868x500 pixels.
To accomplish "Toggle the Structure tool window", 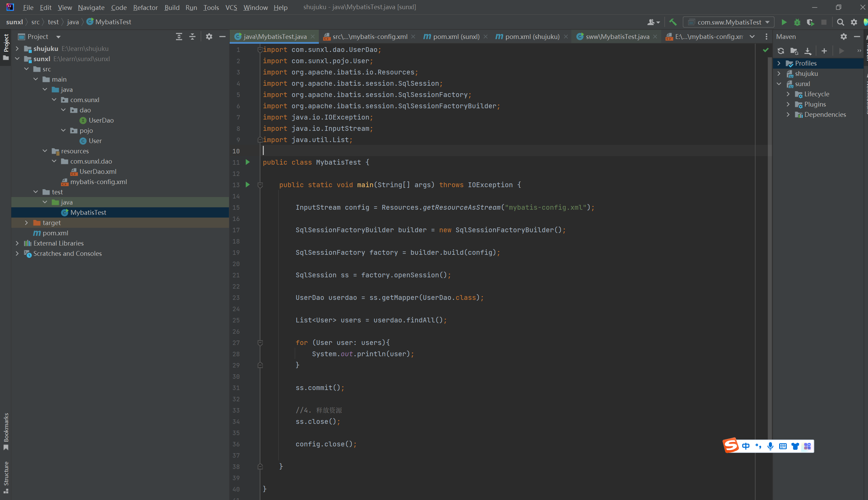I will click(6, 477).
